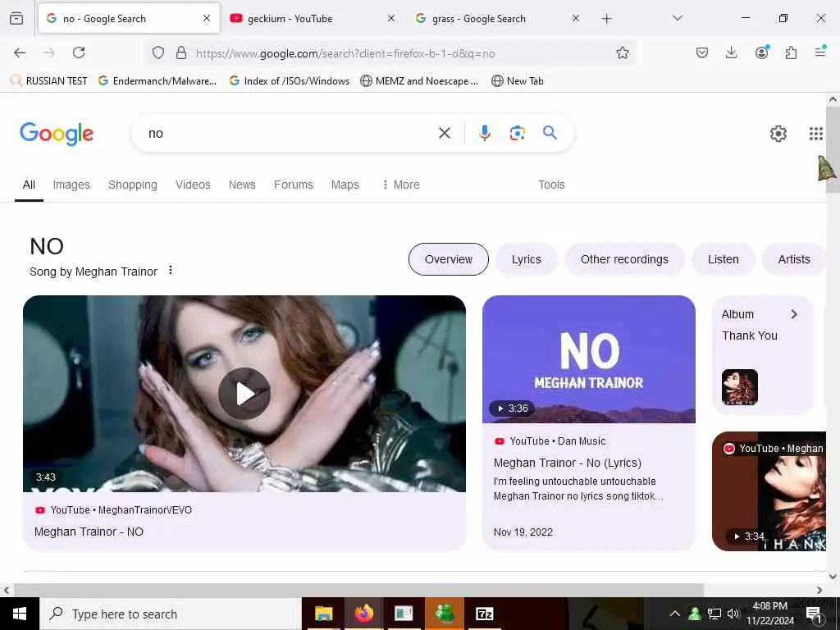
Task: Play the Meghan Trainor - NO video
Action: [244, 394]
